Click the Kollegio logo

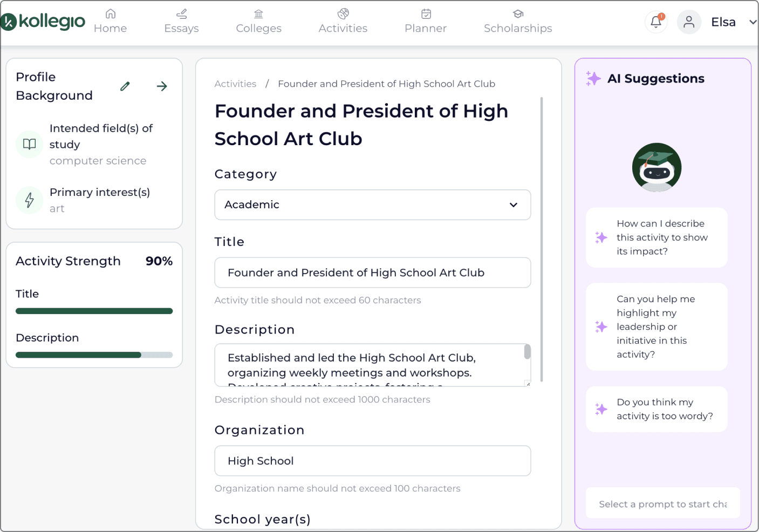click(43, 22)
